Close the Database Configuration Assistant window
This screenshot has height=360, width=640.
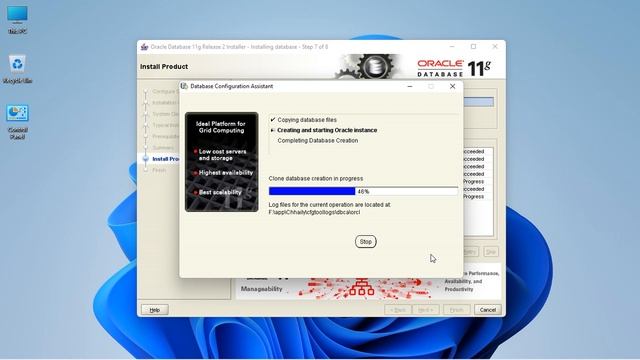452,86
